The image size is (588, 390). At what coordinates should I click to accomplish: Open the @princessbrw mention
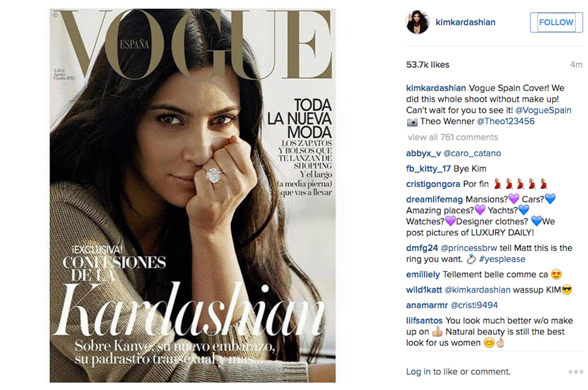coord(469,248)
